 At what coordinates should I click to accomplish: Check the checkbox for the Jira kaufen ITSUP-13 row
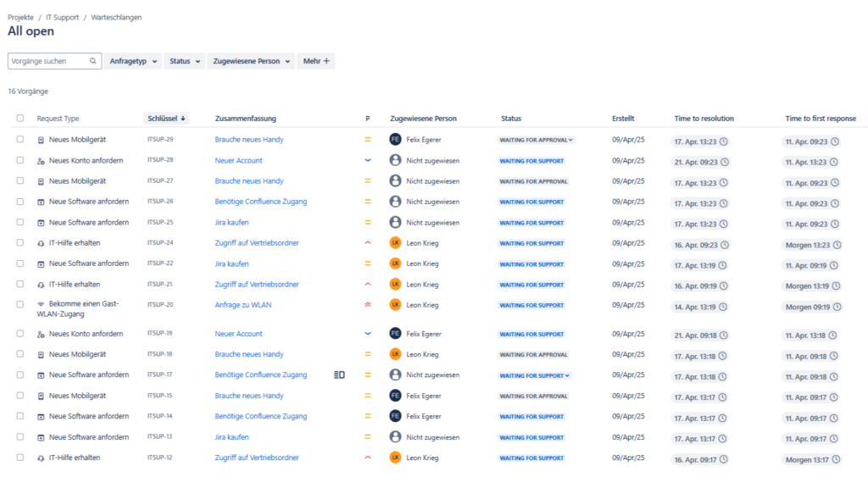pyautogui.click(x=19, y=436)
